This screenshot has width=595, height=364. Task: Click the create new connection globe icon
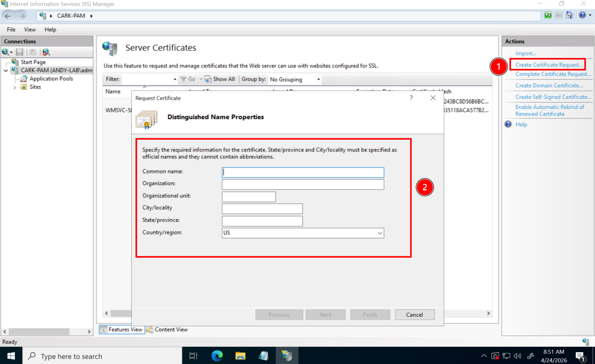(x=6, y=52)
